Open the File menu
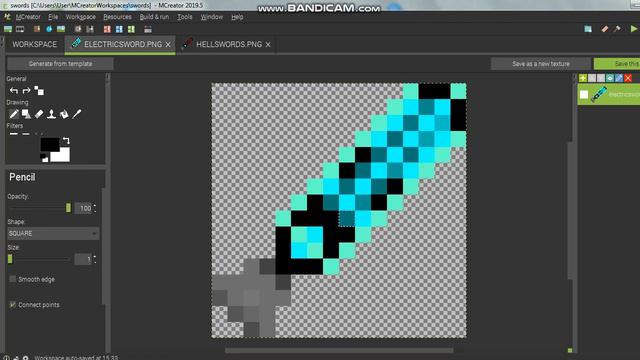Image resolution: width=640 pixels, height=360 pixels. [53, 17]
